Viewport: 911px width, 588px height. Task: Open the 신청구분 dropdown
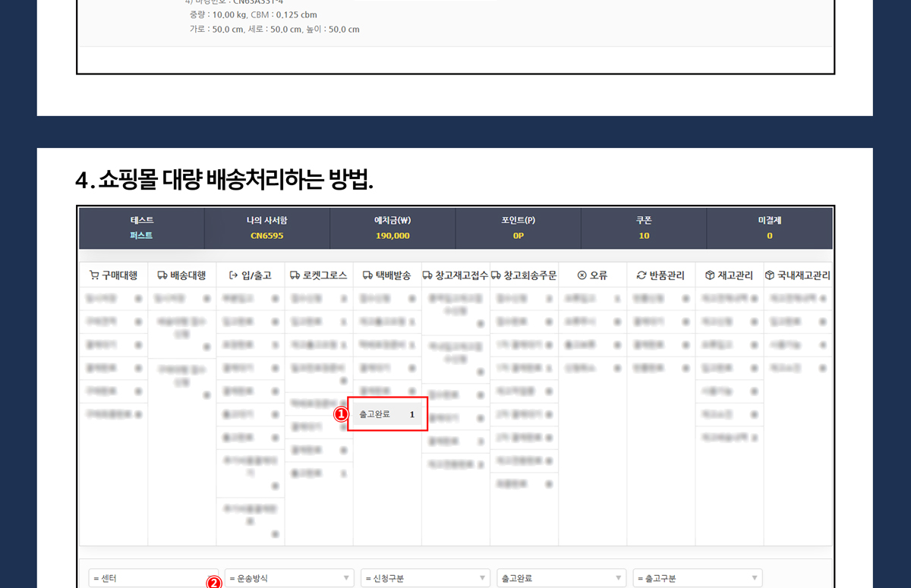point(425,578)
